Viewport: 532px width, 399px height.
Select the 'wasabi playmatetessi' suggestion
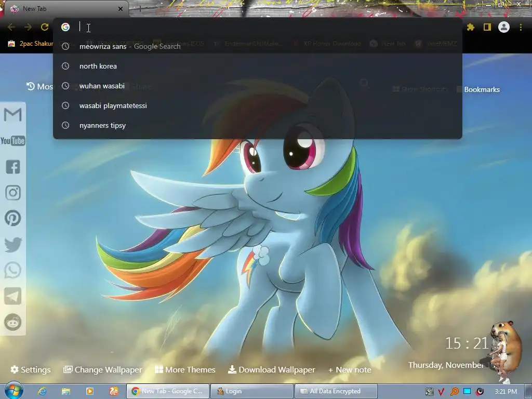[x=258, y=105]
